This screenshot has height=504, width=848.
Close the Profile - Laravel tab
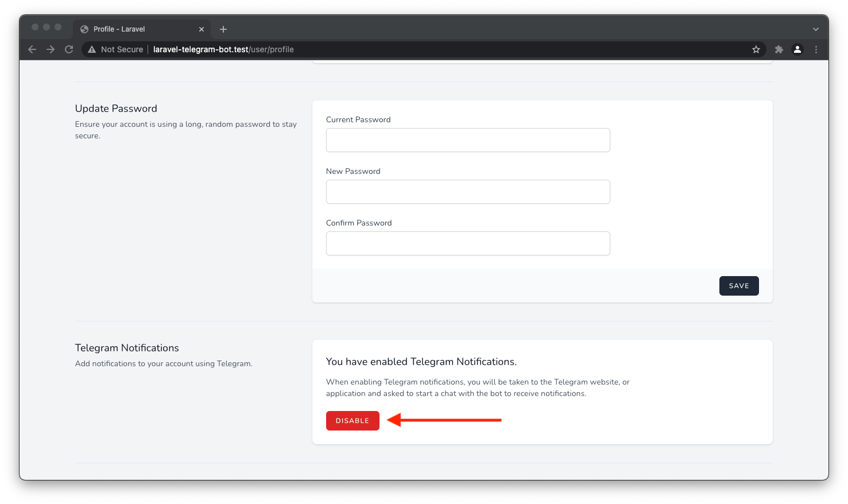click(x=202, y=29)
